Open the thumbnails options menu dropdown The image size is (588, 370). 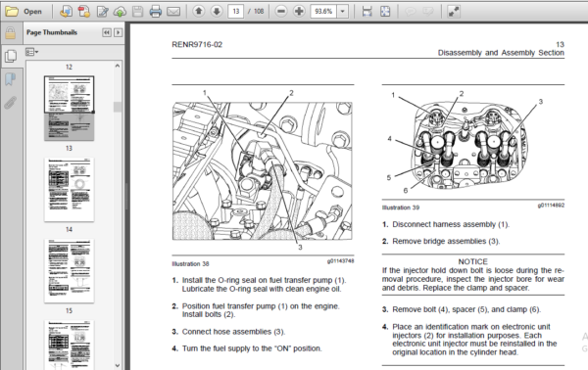point(31,52)
